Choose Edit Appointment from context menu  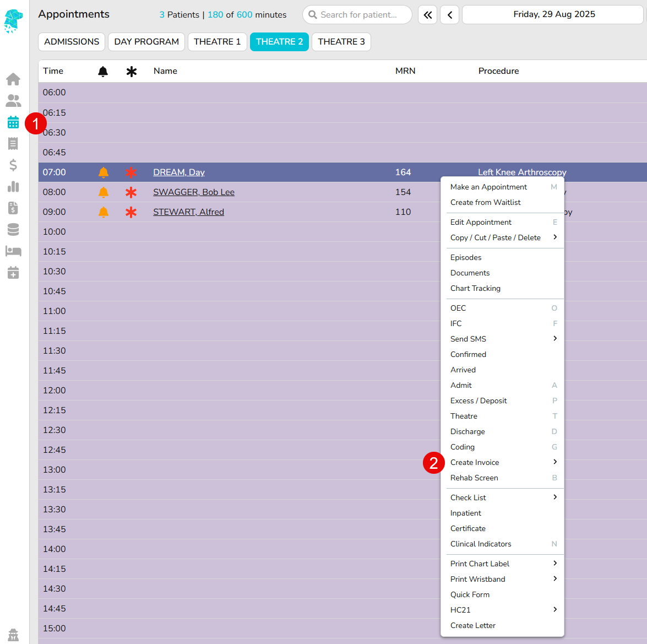(481, 222)
